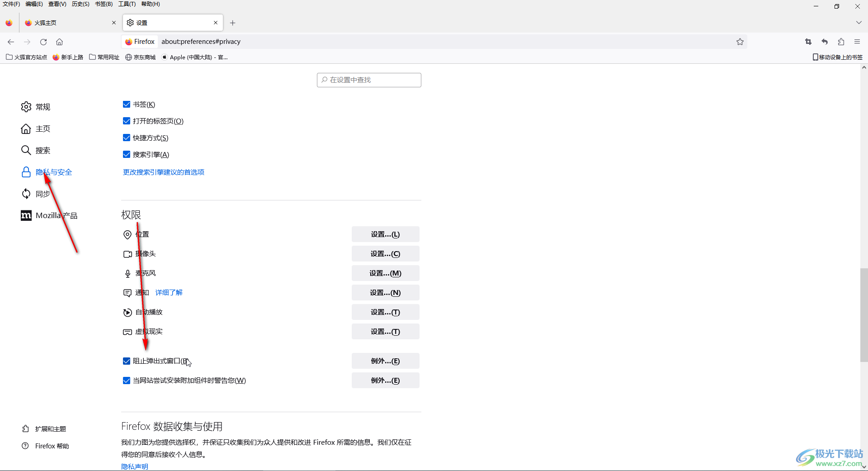The image size is (868, 471).
Task: Open the 帮助(H) menu
Action: 151,4
